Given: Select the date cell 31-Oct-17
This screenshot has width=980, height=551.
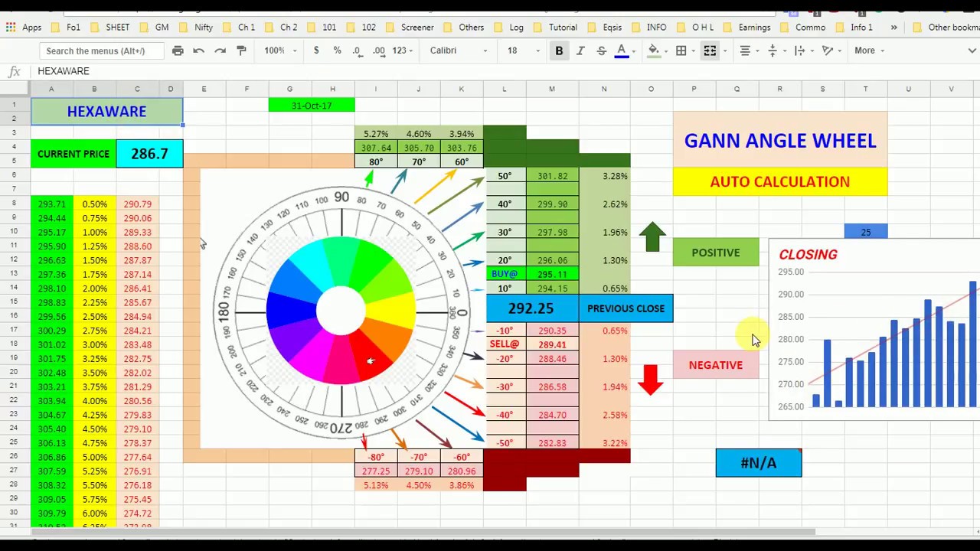Looking at the screenshot, I should pyautogui.click(x=312, y=105).
